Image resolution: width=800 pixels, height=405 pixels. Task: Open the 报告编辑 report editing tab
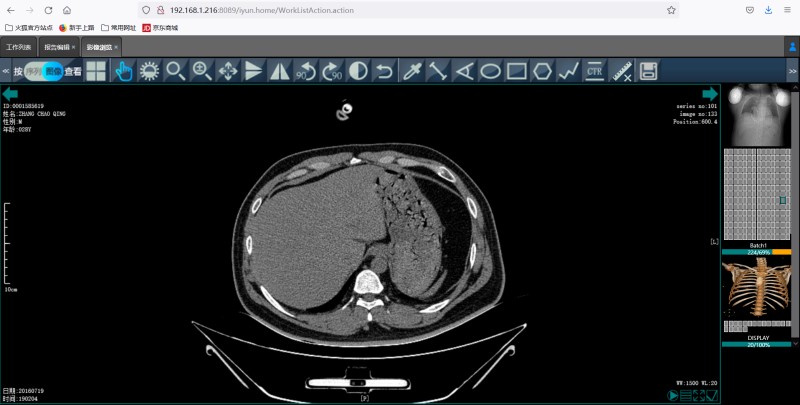pos(57,47)
